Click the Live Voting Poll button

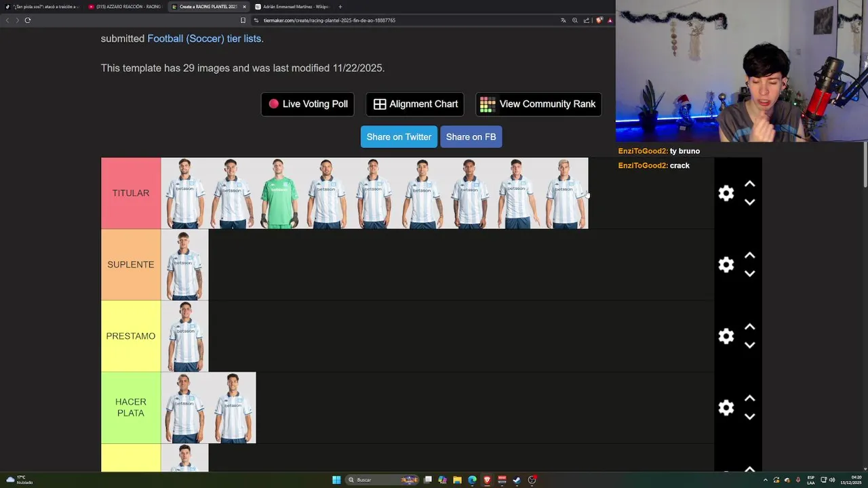point(308,104)
